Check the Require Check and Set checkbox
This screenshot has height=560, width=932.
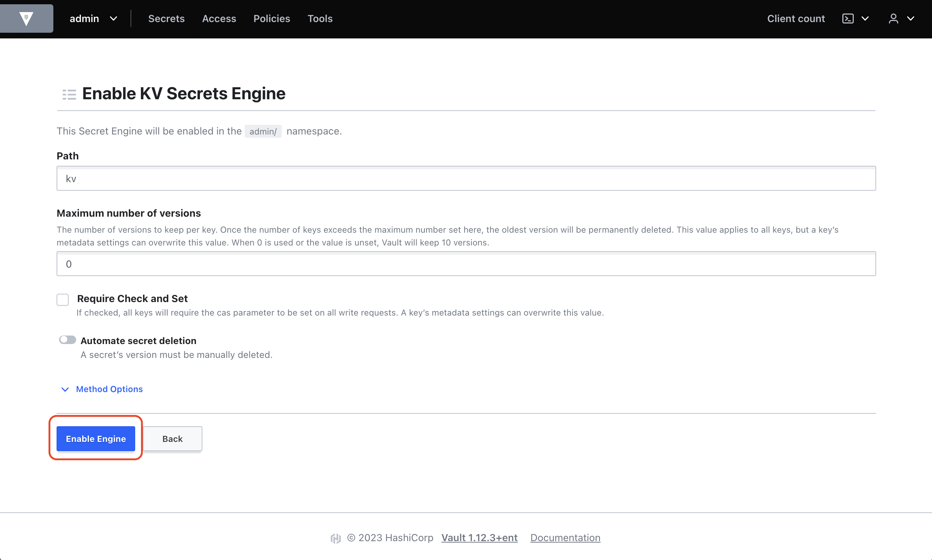(x=63, y=300)
